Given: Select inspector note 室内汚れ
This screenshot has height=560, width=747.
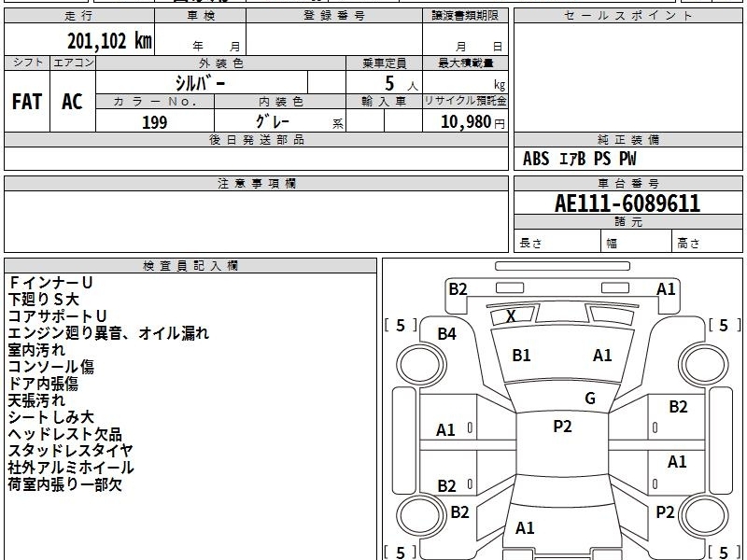Looking at the screenshot, I should tap(36, 350).
